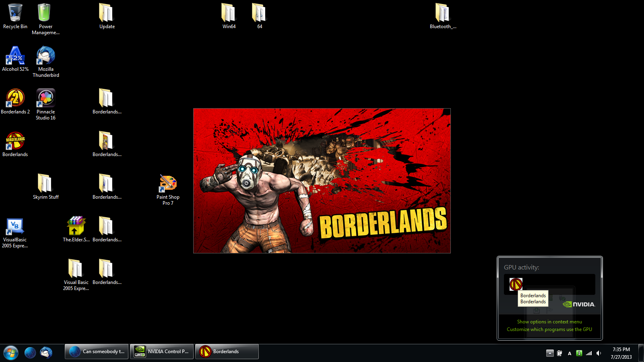
Task: Launch the Power Management desktop icon
Action: pos(45,19)
